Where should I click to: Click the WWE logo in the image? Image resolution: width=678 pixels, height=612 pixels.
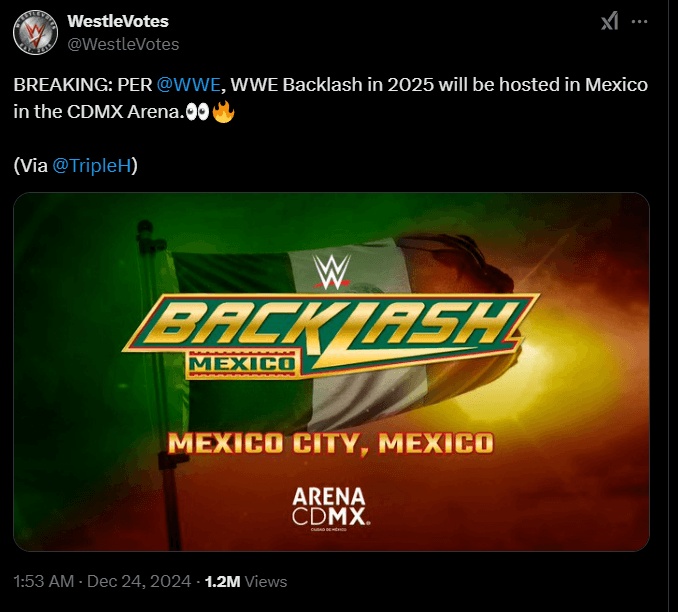pos(332,272)
